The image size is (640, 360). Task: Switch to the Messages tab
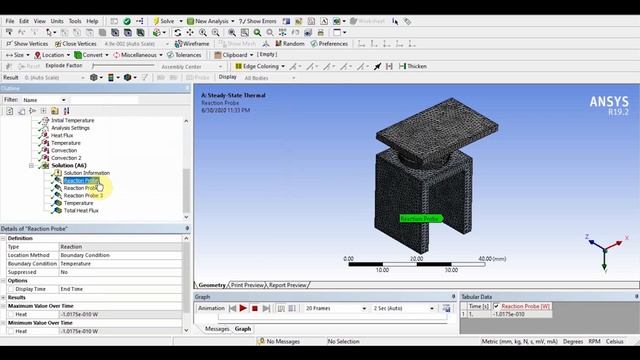[217, 329]
